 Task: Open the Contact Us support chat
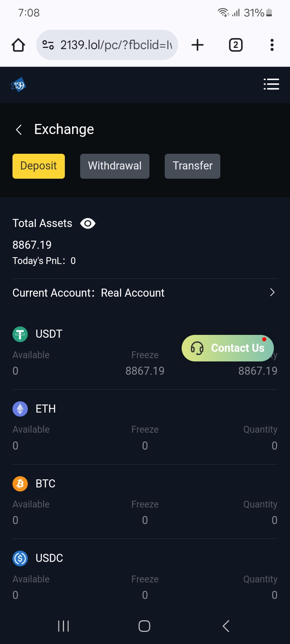pos(228,348)
